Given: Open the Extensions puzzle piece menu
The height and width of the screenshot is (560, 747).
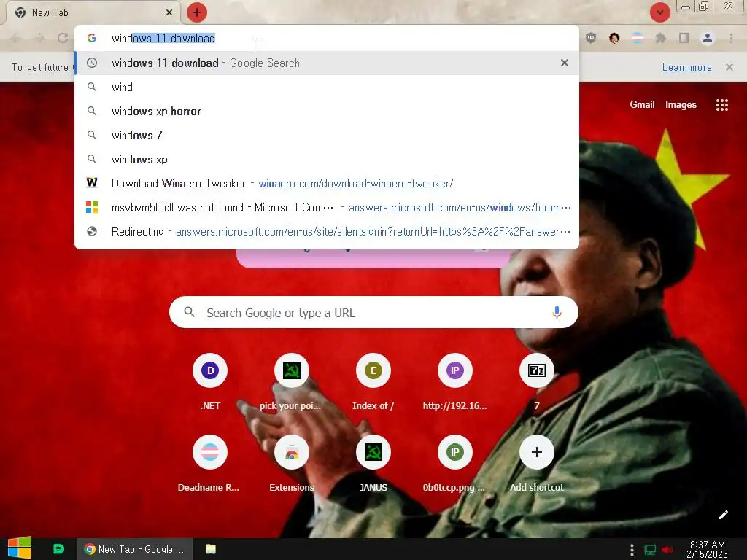Looking at the screenshot, I should 661,38.
